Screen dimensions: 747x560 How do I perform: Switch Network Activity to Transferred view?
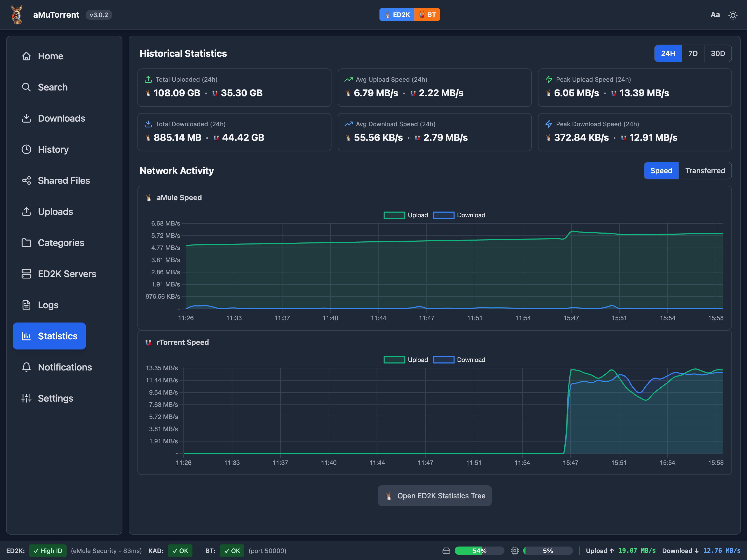pyautogui.click(x=705, y=171)
